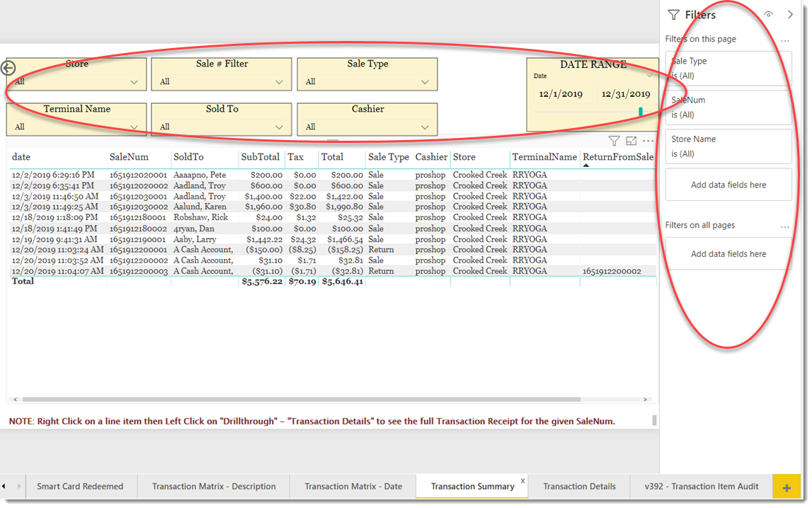
Task: Click the back navigation arrow icon
Action: (8, 68)
